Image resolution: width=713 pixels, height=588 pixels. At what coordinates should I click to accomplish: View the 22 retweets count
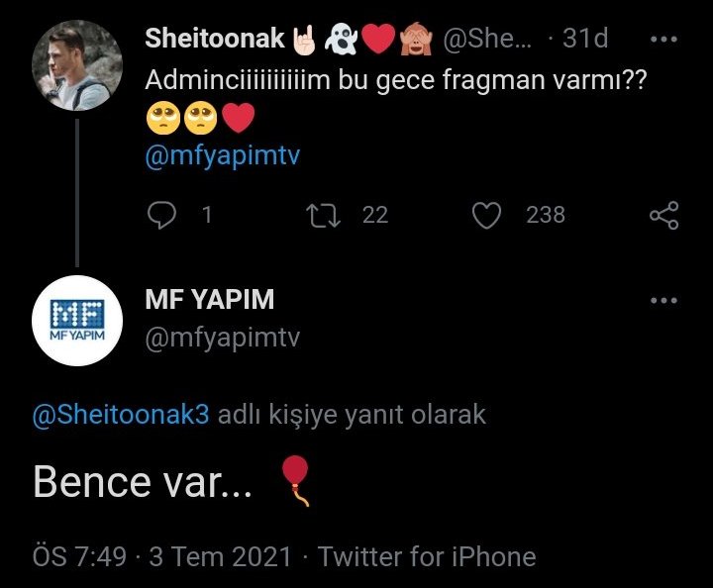coord(375,215)
